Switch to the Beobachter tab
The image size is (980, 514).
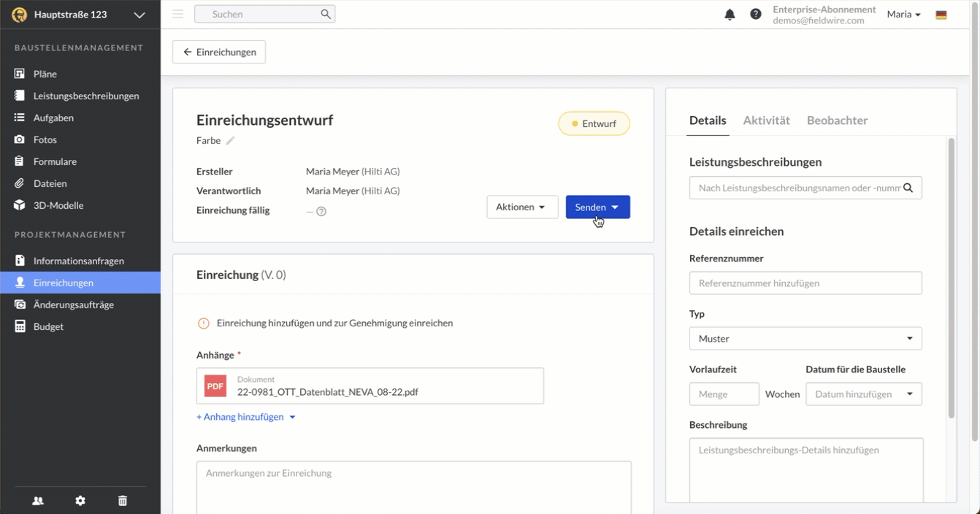coord(837,120)
